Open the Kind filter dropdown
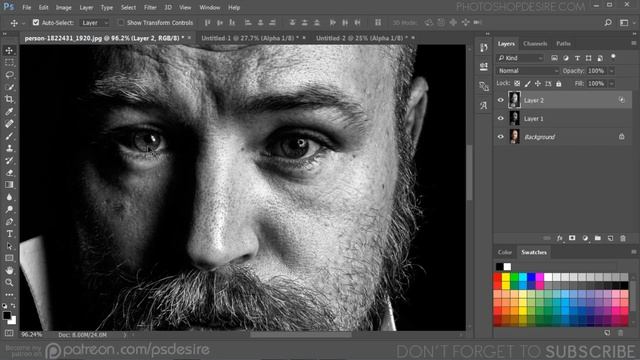 coord(521,58)
